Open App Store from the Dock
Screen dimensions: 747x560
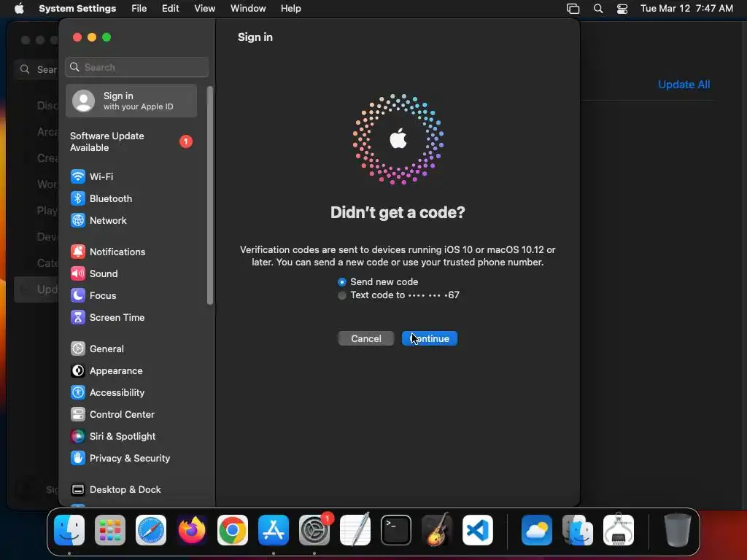274,530
